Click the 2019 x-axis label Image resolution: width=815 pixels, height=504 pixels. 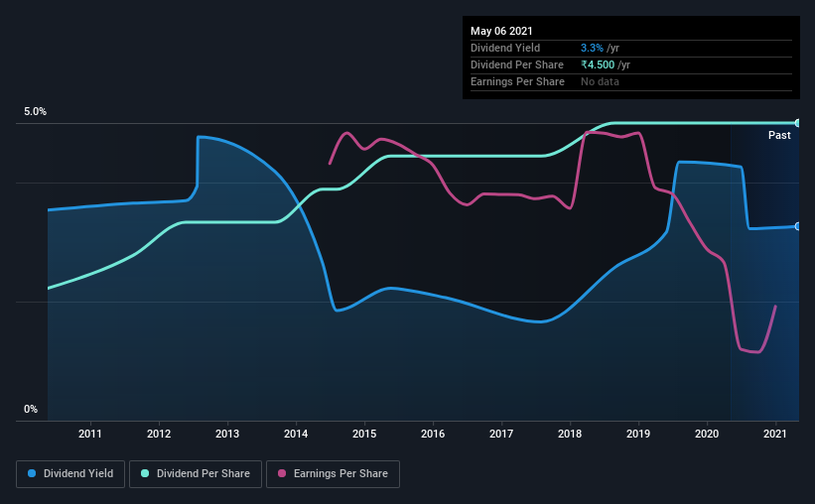click(638, 434)
